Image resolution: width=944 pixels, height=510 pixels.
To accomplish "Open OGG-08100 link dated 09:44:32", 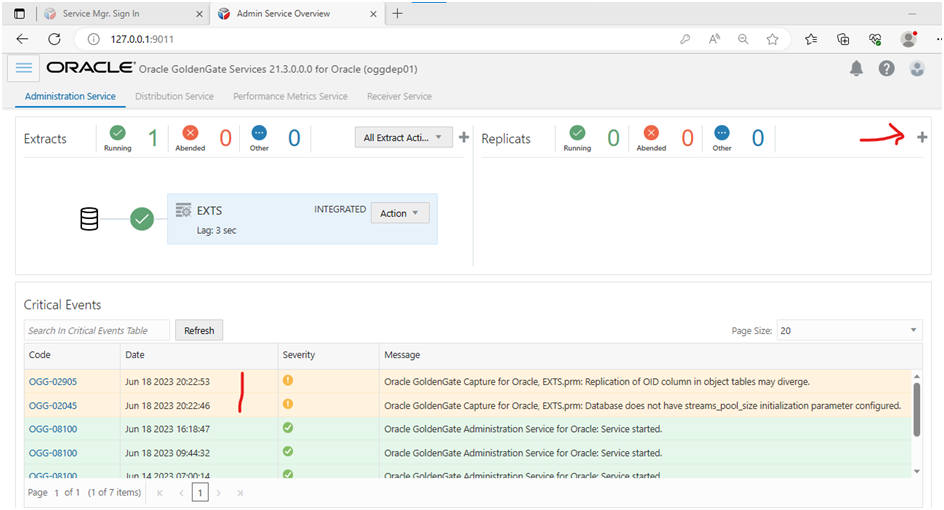I will pyautogui.click(x=53, y=453).
